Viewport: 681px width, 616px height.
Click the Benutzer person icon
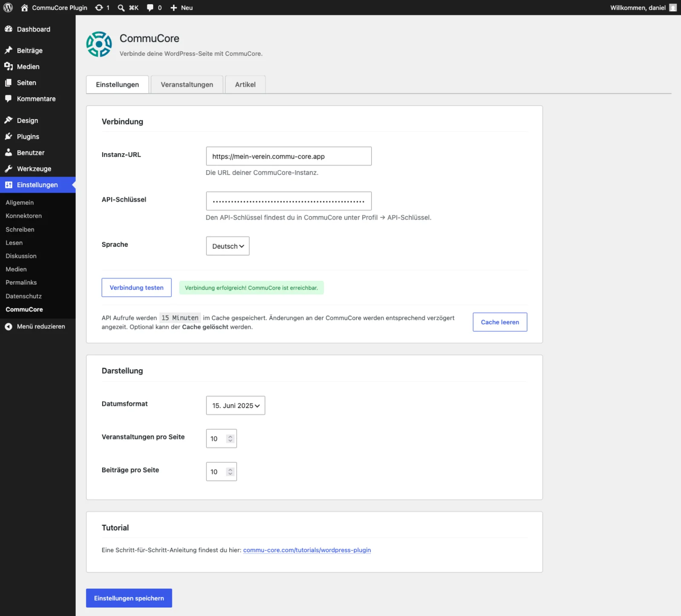[9, 152]
